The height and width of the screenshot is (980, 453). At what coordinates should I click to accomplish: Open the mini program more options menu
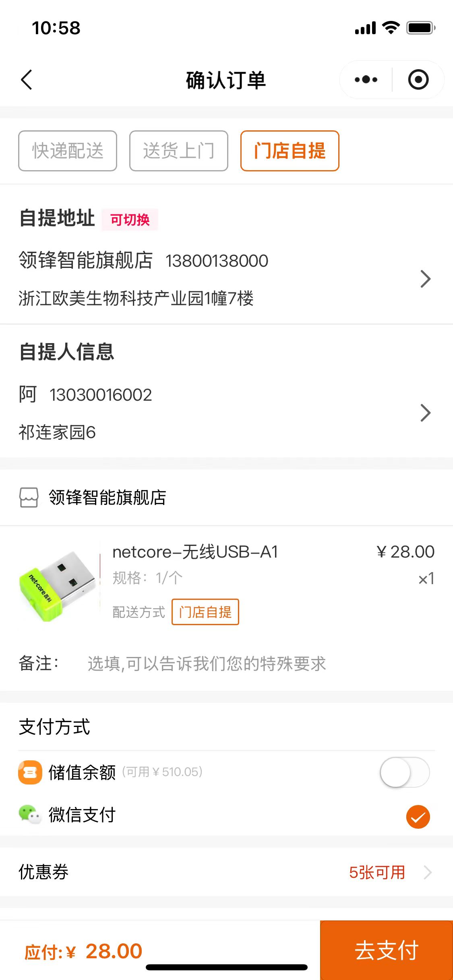[x=366, y=80]
